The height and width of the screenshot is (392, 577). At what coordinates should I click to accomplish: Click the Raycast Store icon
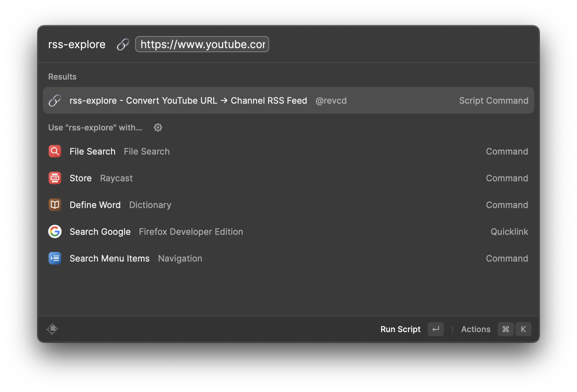(55, 178)
